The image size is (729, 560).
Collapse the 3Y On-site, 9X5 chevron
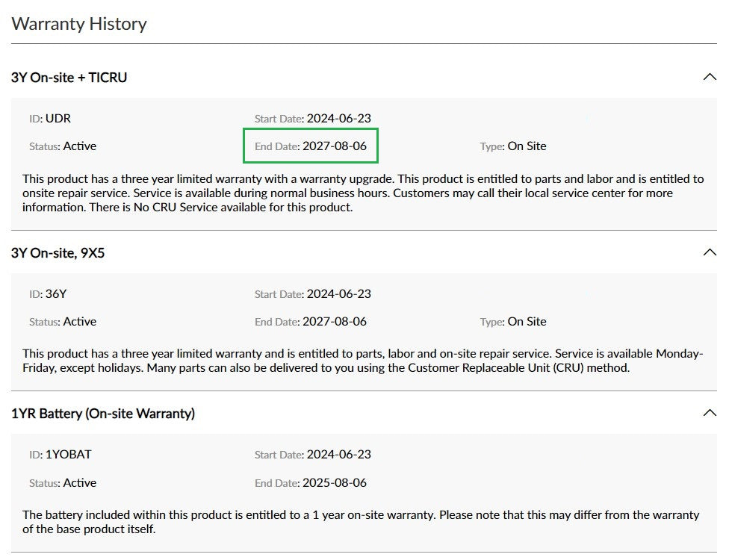(x=709, y=252)
